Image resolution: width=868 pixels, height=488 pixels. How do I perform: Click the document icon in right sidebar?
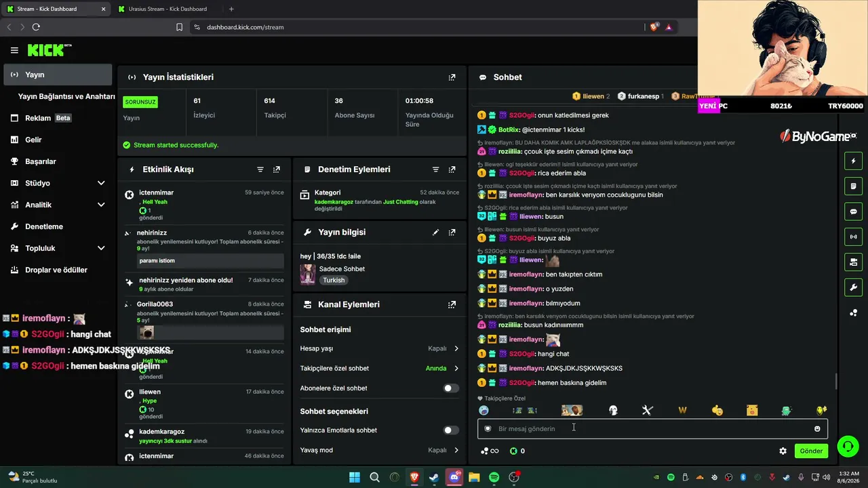[x=854, y=186]
